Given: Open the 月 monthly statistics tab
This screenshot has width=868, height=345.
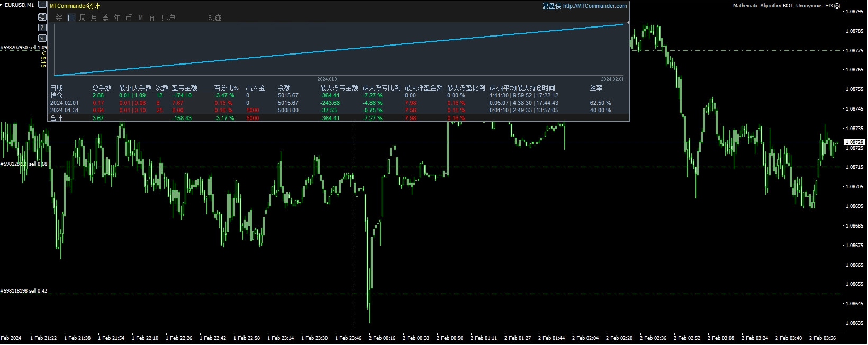Looking at the screenshot, I should click(x=94, y=17).
